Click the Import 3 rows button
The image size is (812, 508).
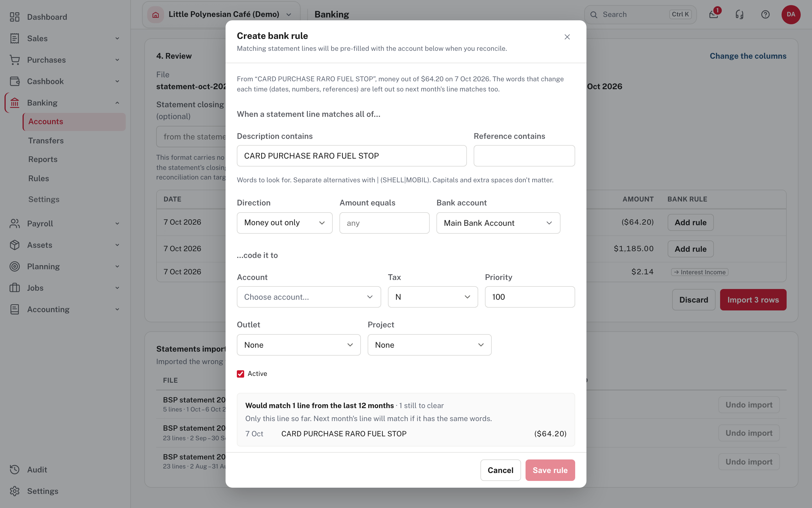[x=753, y=300]
